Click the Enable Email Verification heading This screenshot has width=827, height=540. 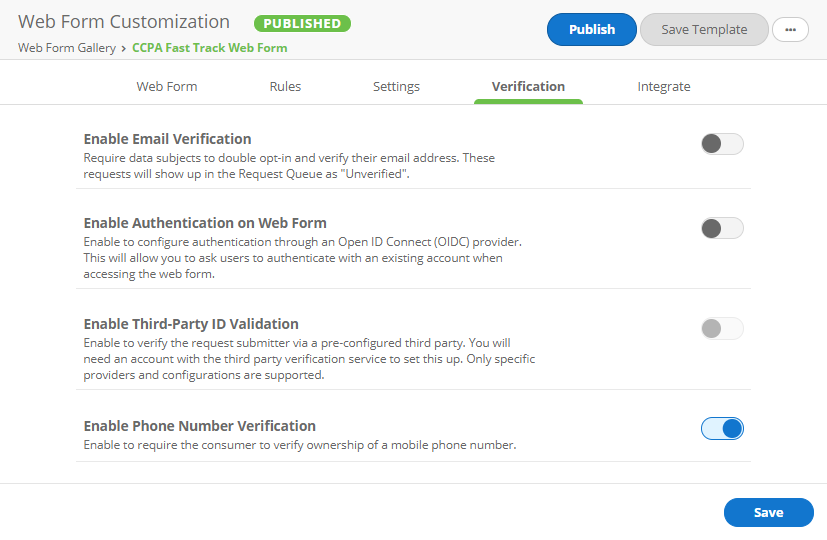167,139
